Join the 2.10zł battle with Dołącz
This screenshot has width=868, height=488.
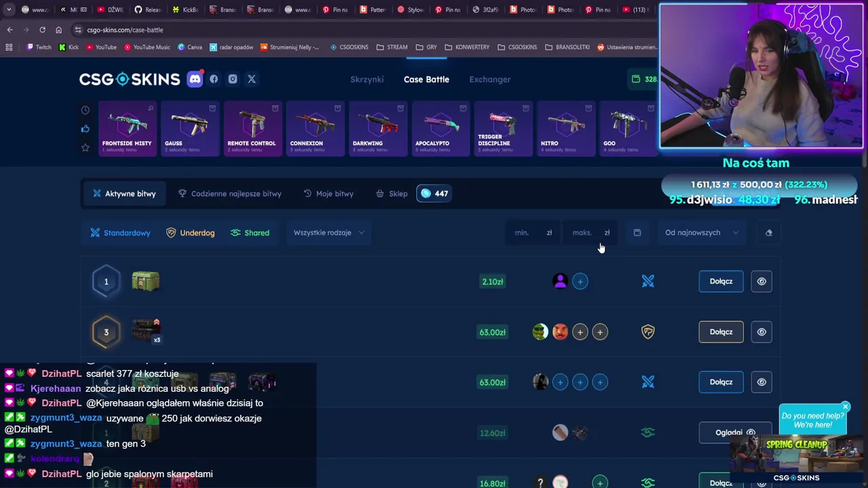coord(721,281)
